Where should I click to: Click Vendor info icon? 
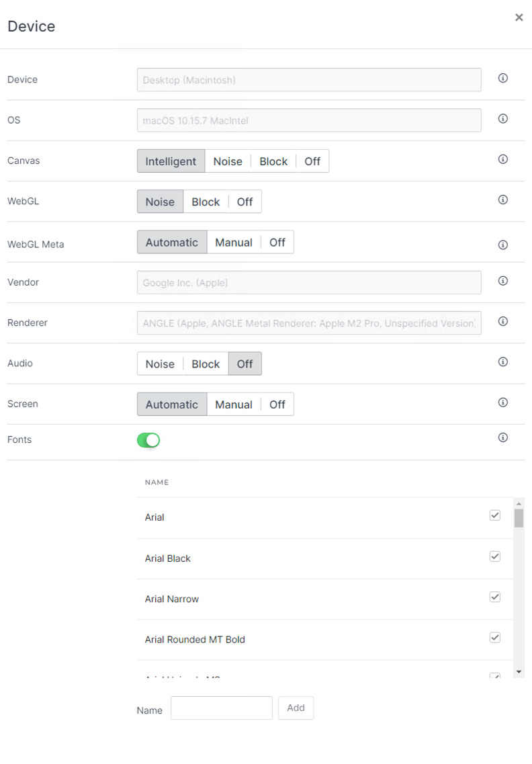point(502,281)
